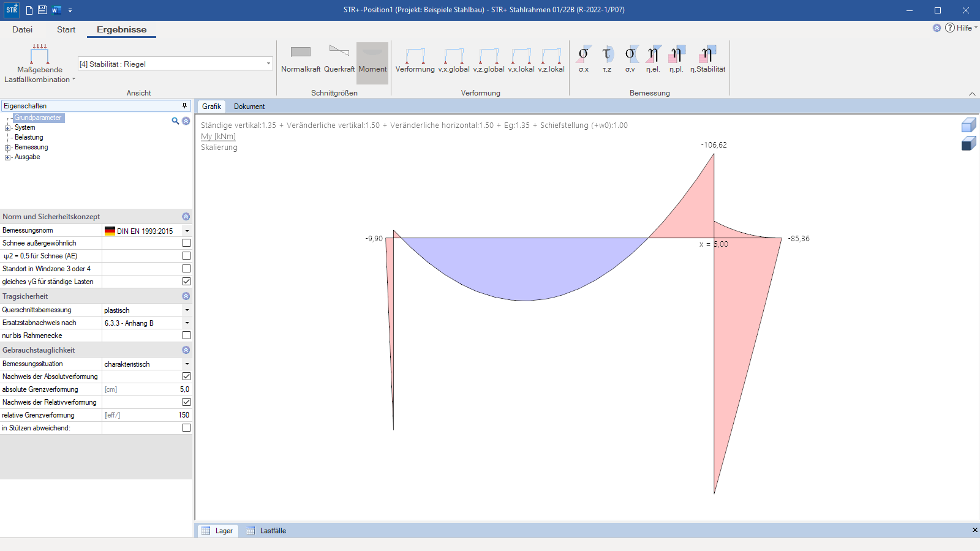Select the Ergebnisse ribbon tab
The width and height of the screenshot is (980, 551).
point(121,29)
